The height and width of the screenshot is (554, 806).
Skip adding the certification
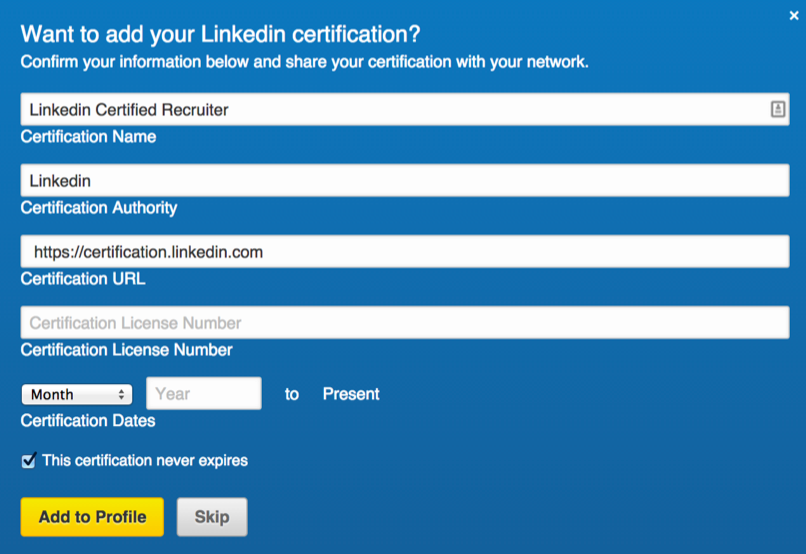[212, 516]
